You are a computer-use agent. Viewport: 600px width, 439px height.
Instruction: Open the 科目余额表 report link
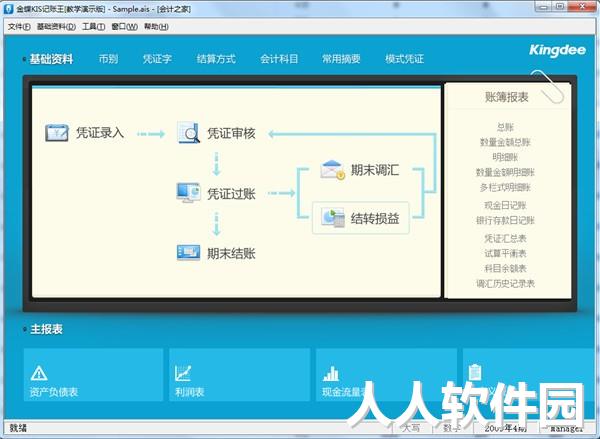click(505, 268)
